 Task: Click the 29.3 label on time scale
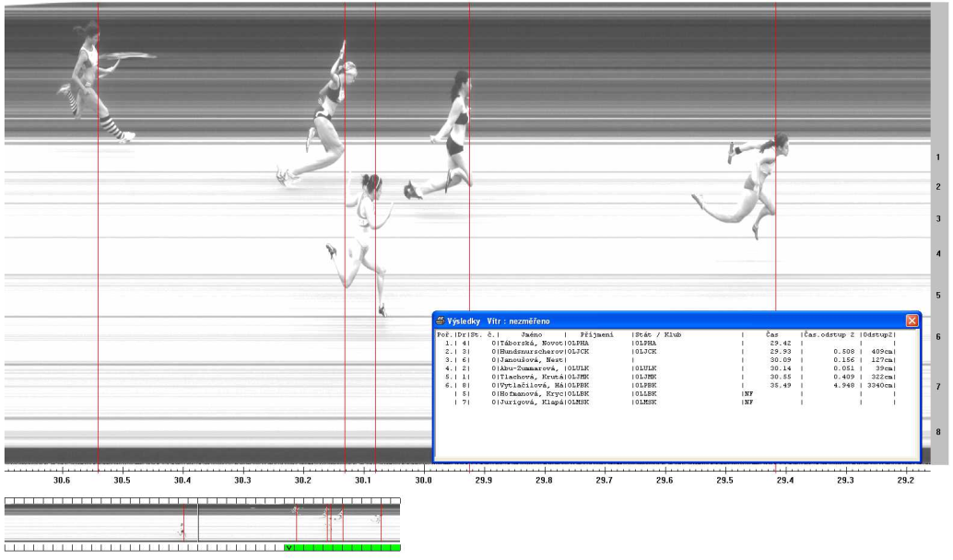845,481
